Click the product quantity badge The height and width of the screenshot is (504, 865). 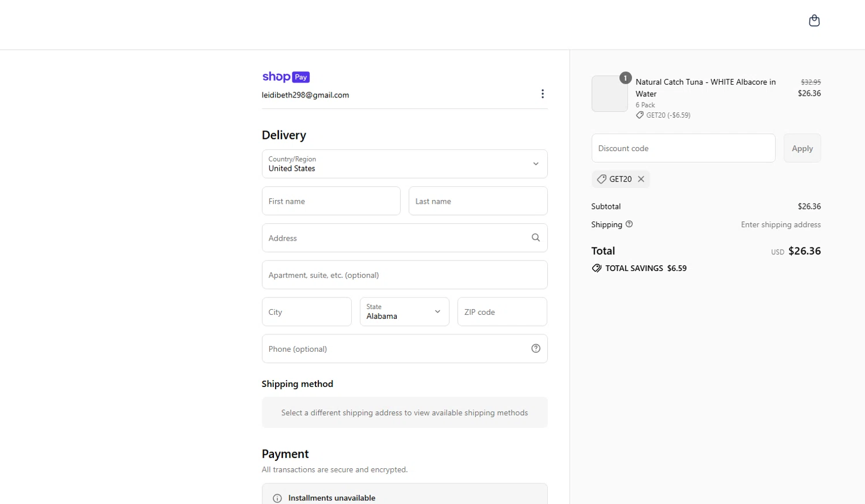pyautogui.click(x=625, y=78)
